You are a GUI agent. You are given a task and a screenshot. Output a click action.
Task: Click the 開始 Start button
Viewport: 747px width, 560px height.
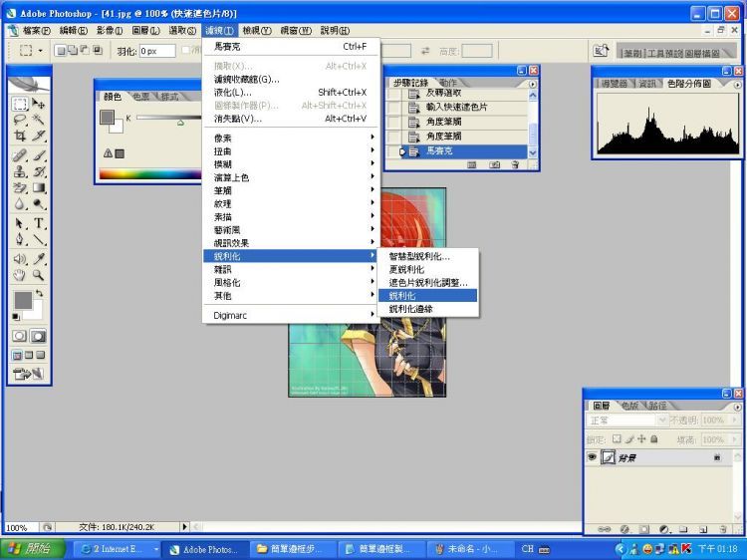click(x=34, y=549)
